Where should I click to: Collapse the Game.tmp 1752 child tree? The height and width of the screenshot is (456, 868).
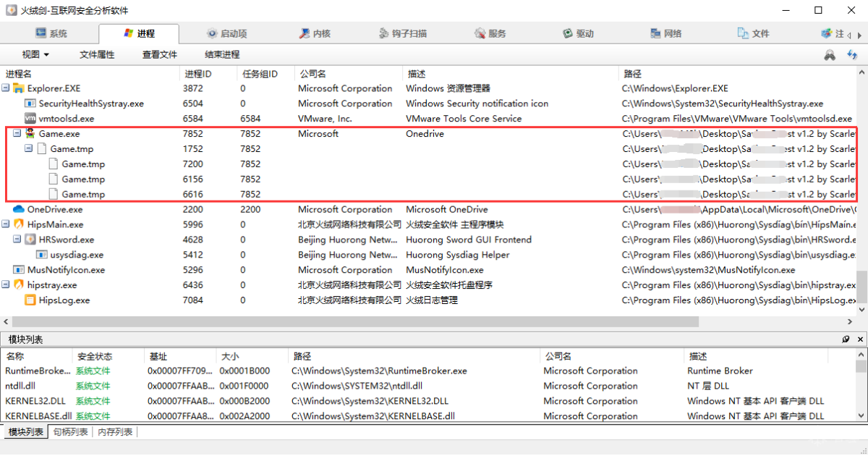click(x=29, y=149)
